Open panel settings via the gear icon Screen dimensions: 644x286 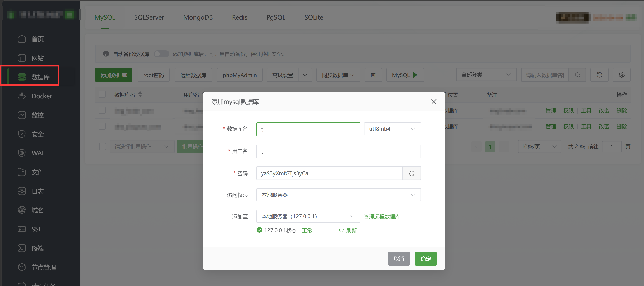pos(621,75)
